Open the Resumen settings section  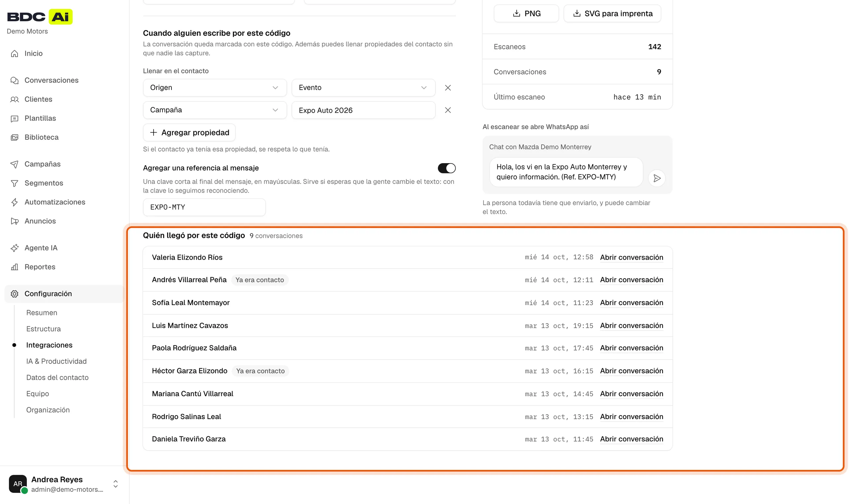click(x=42, y=313)
